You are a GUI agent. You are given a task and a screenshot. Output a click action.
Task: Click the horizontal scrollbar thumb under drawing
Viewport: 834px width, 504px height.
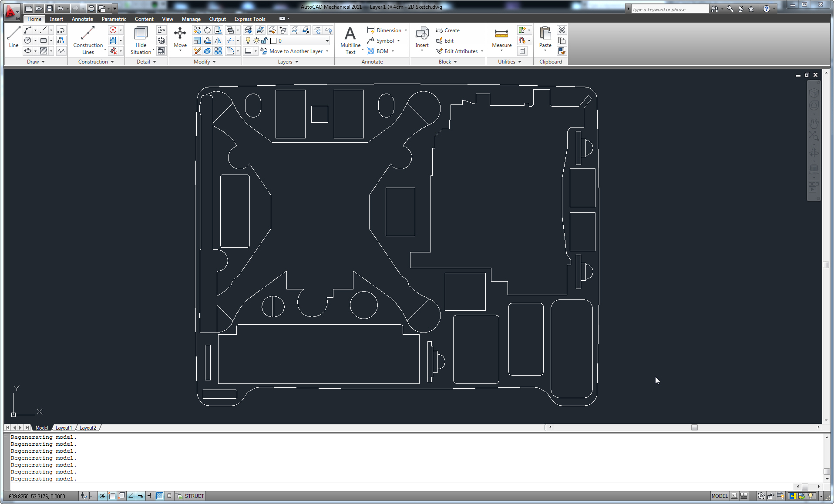click(x=694, y=427)
